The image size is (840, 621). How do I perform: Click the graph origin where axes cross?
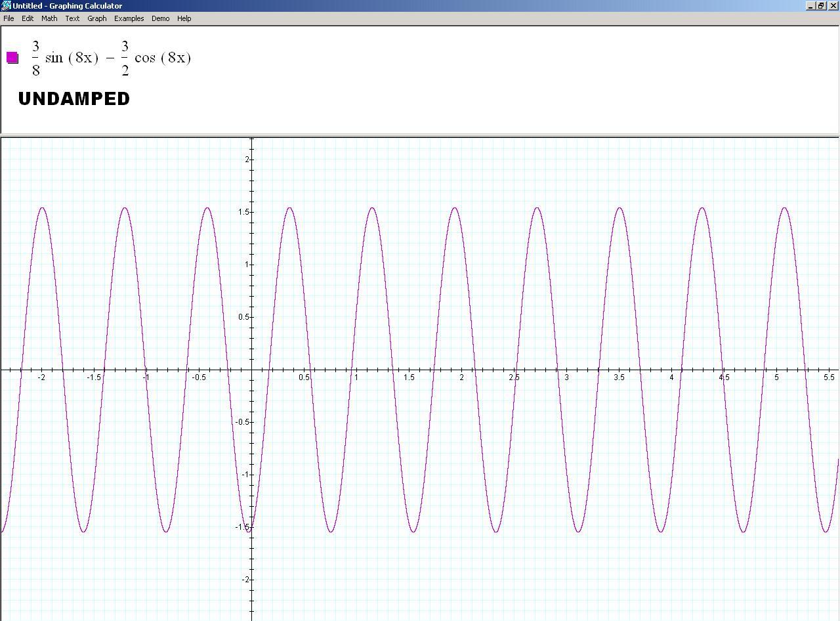pos(251,370)
